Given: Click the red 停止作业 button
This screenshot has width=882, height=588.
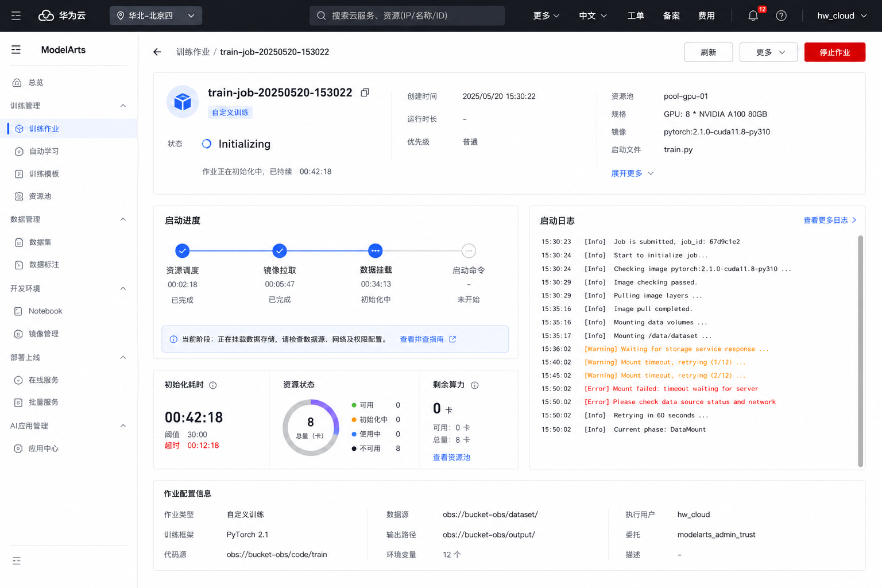Looking at the screenshot, I should [834, 52].
